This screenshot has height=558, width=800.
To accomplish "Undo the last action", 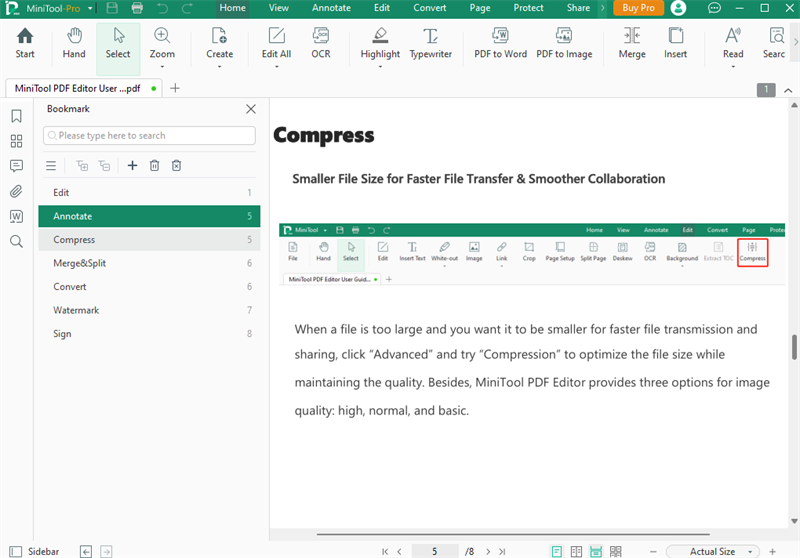I will coord(162,8).
